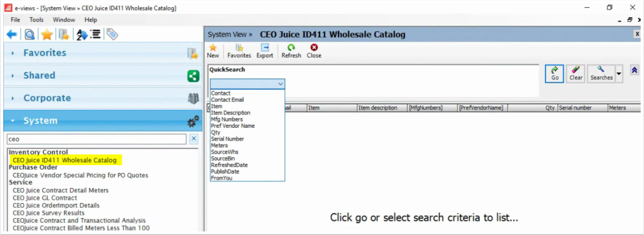
Task: Click the Searches button
Action: pos(601,74)
